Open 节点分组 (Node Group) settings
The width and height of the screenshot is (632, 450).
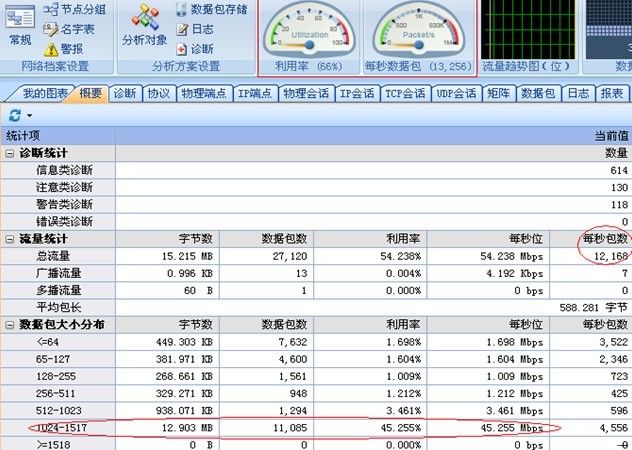click(x=75, y=9)
